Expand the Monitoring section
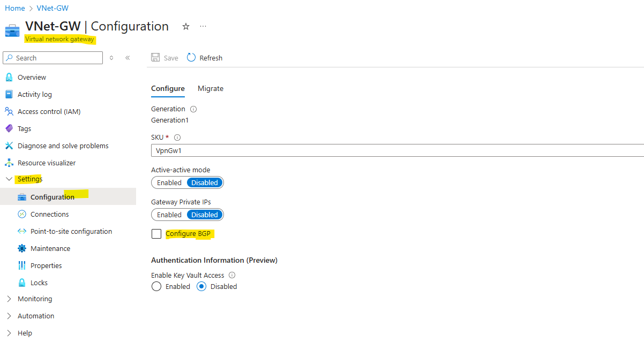644x351 pixels. point(9,299)
